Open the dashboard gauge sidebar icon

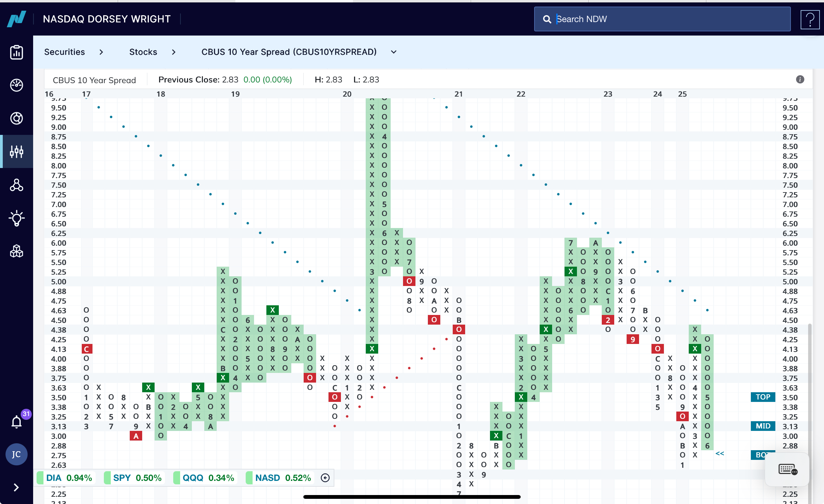point(16,85)
